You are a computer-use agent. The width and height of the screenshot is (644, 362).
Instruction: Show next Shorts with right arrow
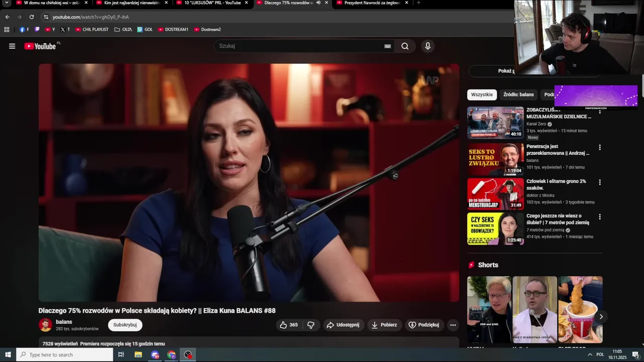click(601, 316)
